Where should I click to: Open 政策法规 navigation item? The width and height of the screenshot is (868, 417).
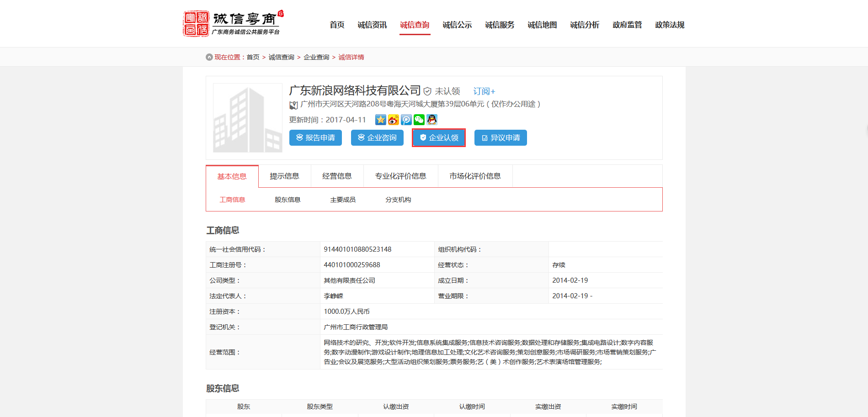tap(670, 25)
